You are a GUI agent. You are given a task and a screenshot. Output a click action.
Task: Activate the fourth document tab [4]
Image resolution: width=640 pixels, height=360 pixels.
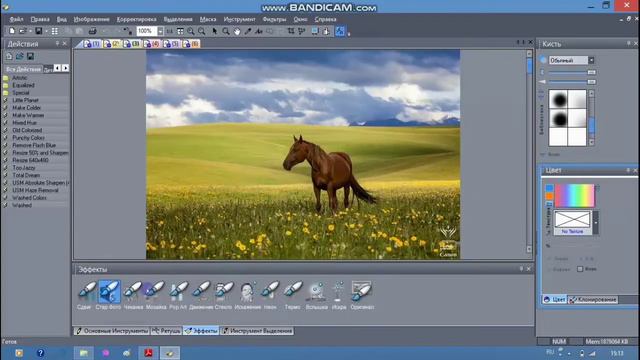[x=152, y=44]
